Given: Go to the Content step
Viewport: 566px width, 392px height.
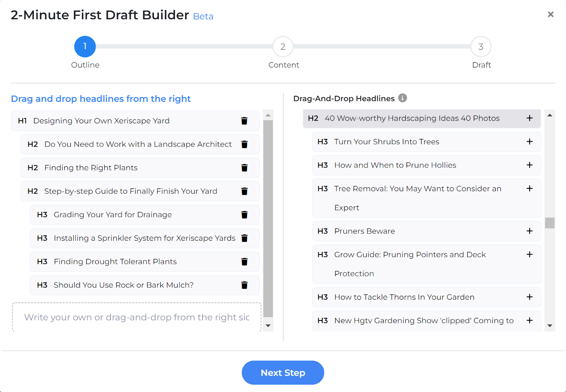Looking at the screenshot, I should 283,47.
